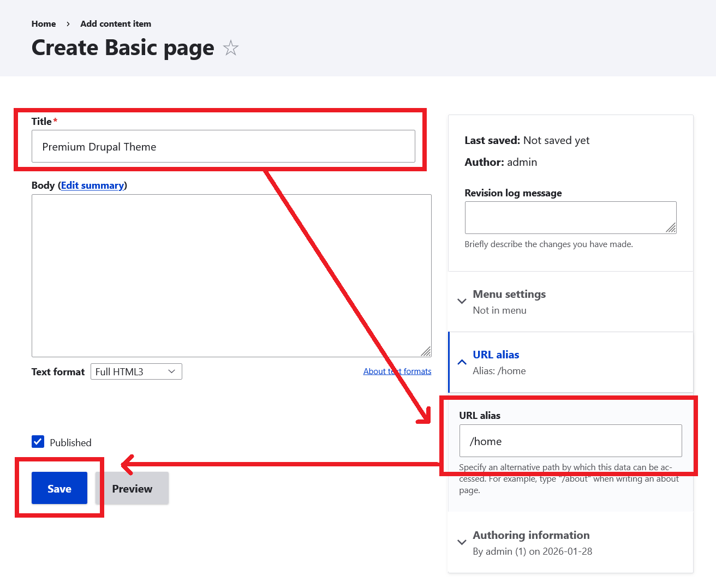Image resolution: width=716 pixels, height=588 pixels.
Task: Navigate to Home via the breadcrumb
Action: coord(44,24)
